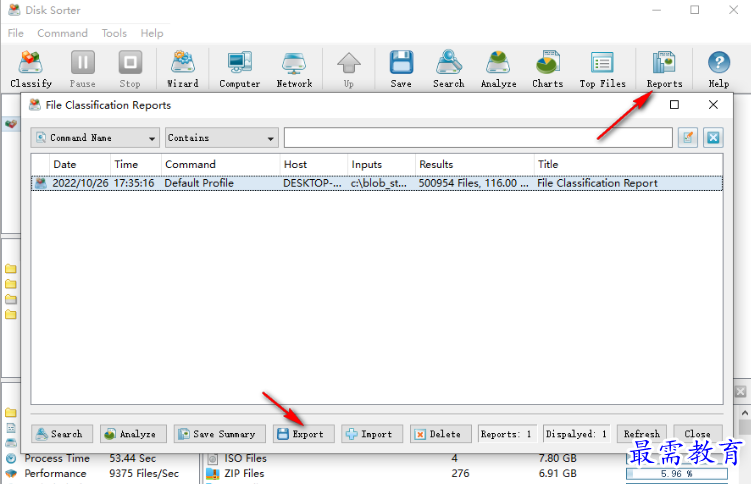Click the Search button in reports dialog

point(61,434)
